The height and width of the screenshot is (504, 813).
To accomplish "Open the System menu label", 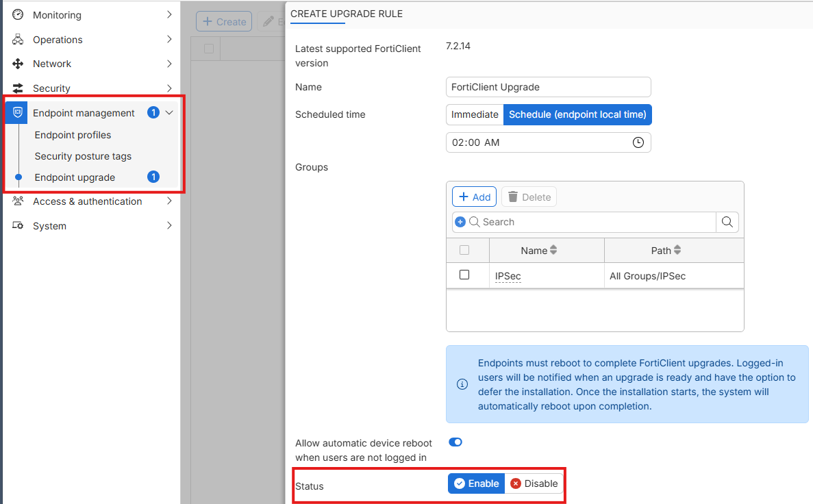I will (50, 226).
